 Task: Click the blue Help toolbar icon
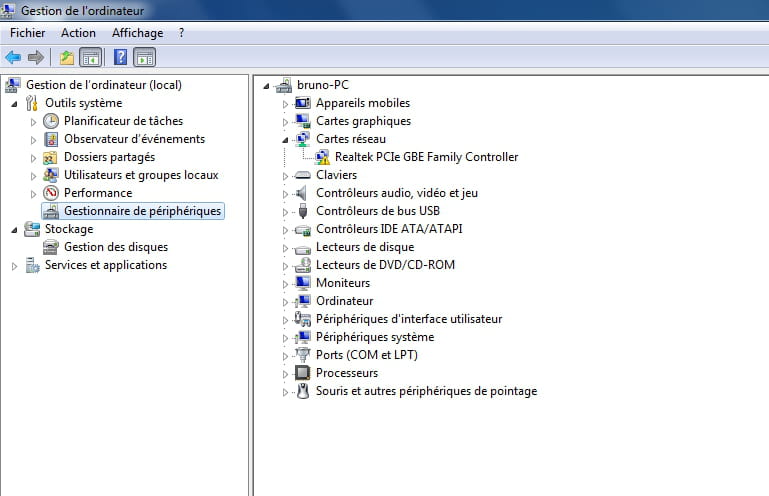pos(120,57)
